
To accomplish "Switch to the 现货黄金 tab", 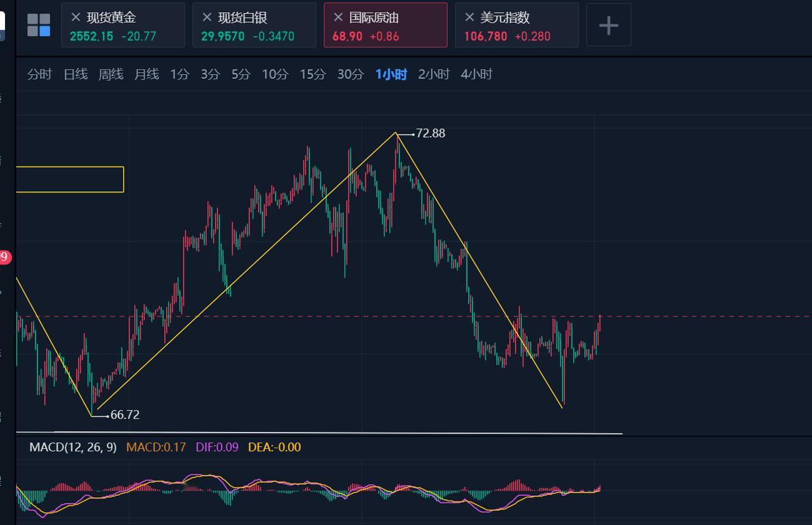I will pos(123,25).
